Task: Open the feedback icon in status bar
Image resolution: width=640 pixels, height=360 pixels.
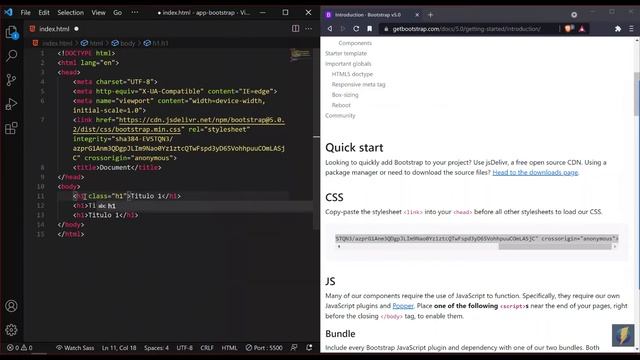Action: [x=294, y=347]
